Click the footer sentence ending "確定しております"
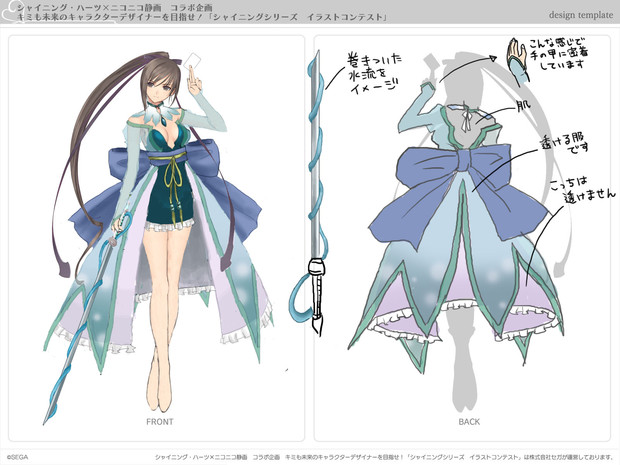 384,457
